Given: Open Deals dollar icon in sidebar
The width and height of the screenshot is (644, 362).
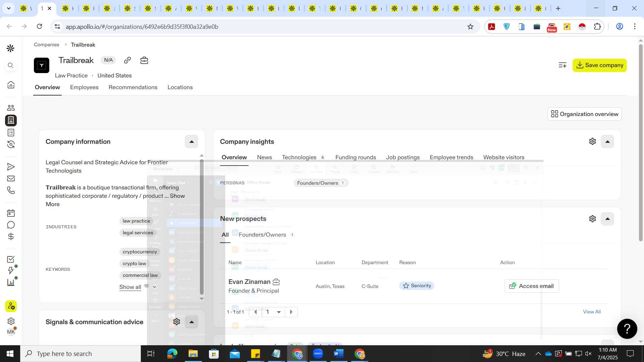Looking at the screenshot, I should pos(11,237).
